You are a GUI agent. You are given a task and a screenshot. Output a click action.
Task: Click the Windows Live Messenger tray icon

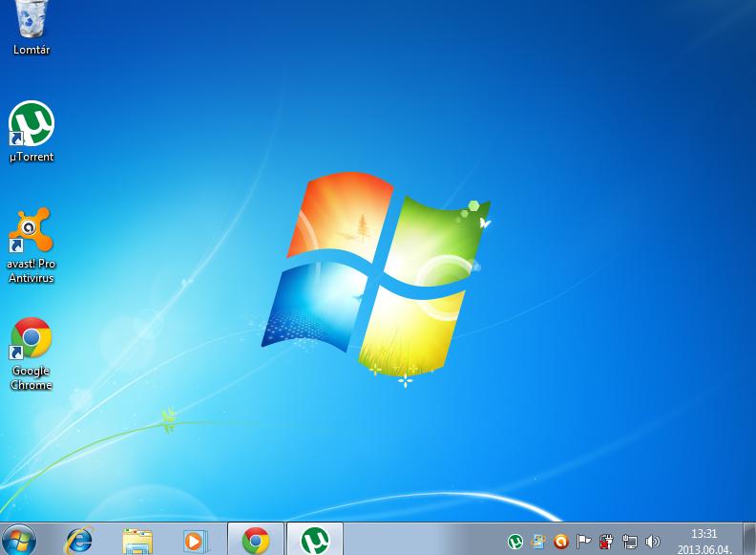tap(538, 542)
